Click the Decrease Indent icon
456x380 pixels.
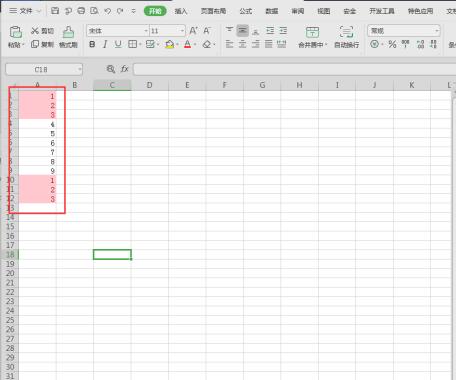[270, 31]
